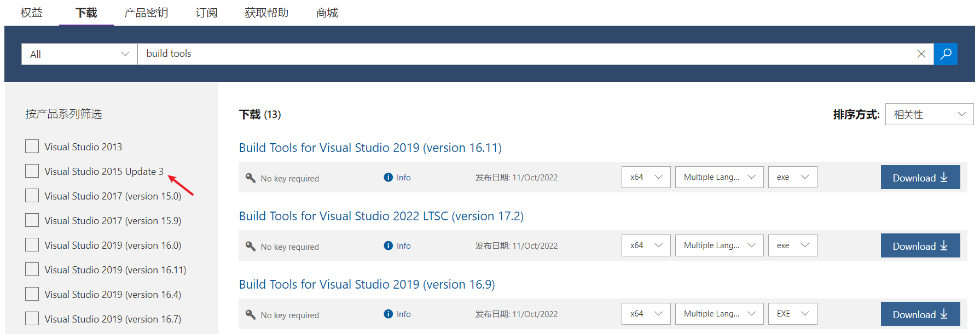
Task: Open the All category dropdown
Action: pyautogui.click(x=79, y=54)
